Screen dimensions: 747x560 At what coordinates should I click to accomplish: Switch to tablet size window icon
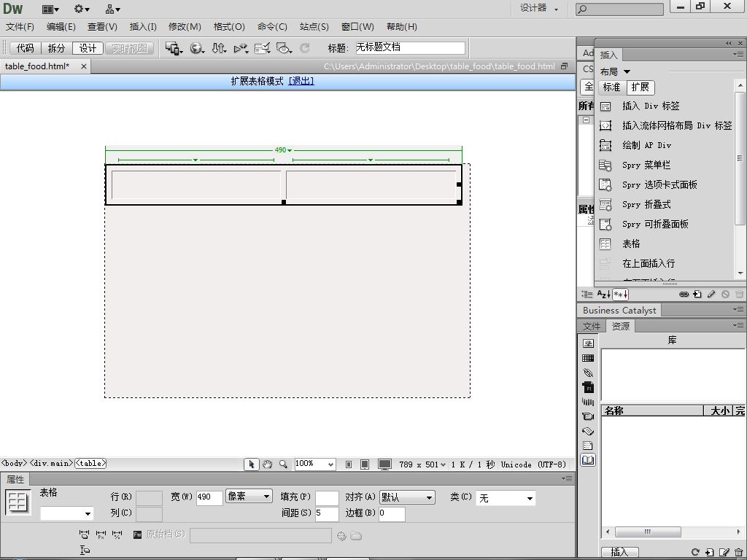(x=365, y=464)
